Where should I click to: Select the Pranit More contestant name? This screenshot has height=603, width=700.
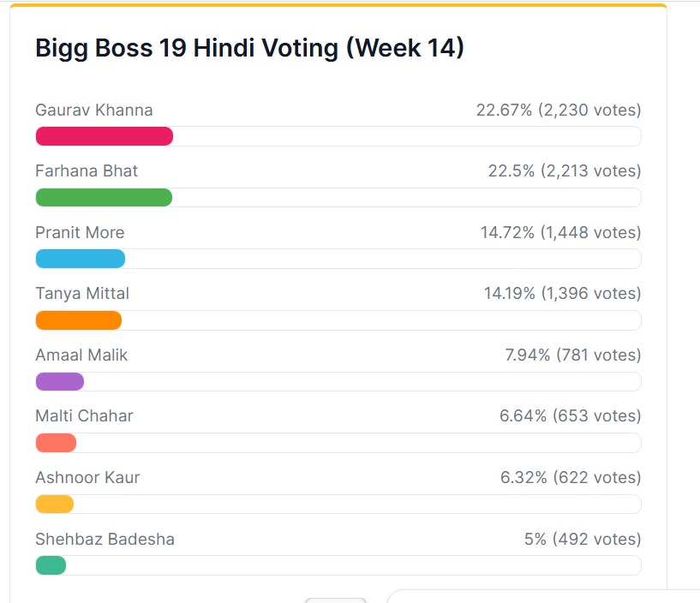coord(80,232)
